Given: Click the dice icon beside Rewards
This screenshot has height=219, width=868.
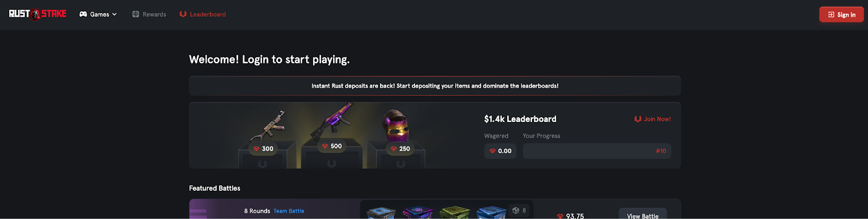Looking at the screenshot, I should coord(136,14).
